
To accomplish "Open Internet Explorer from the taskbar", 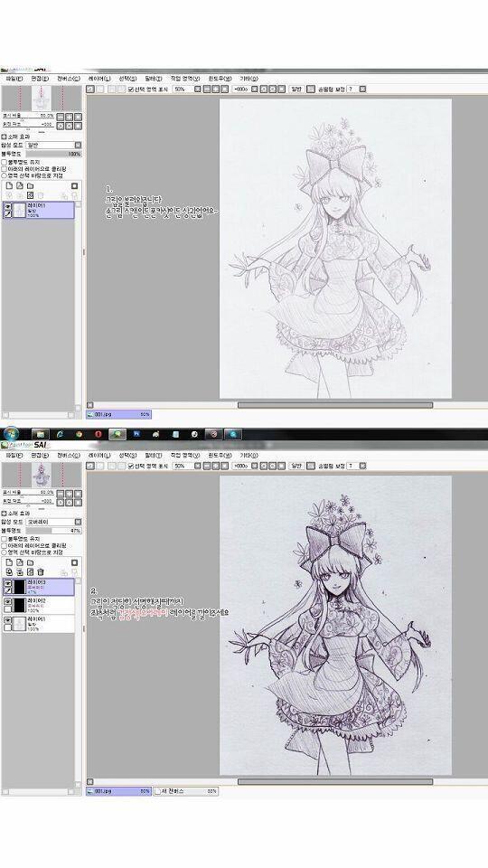I will tap(61, 435).
